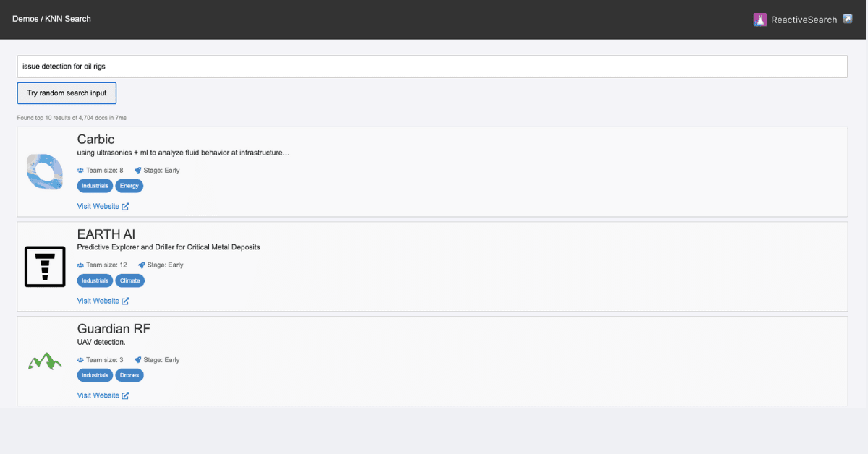Click the team size icon on Guardian RF card
Screen dimensions: 868x454
point(80,359)
